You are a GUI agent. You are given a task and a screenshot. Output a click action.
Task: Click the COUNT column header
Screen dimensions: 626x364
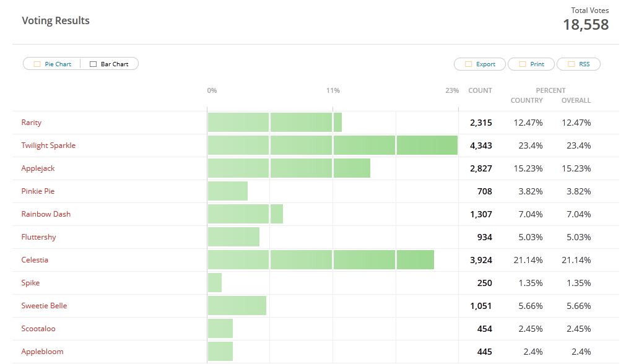480,90
